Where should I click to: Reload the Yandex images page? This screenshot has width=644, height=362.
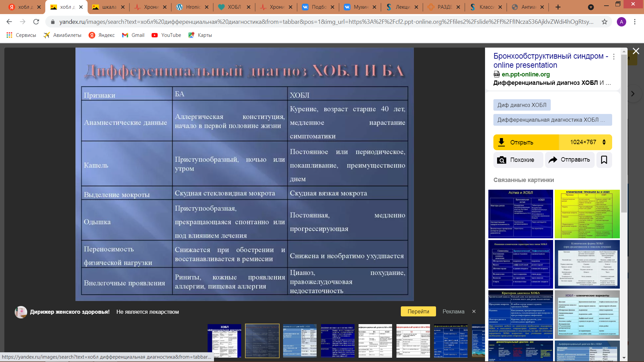click(x=36, y=22)
